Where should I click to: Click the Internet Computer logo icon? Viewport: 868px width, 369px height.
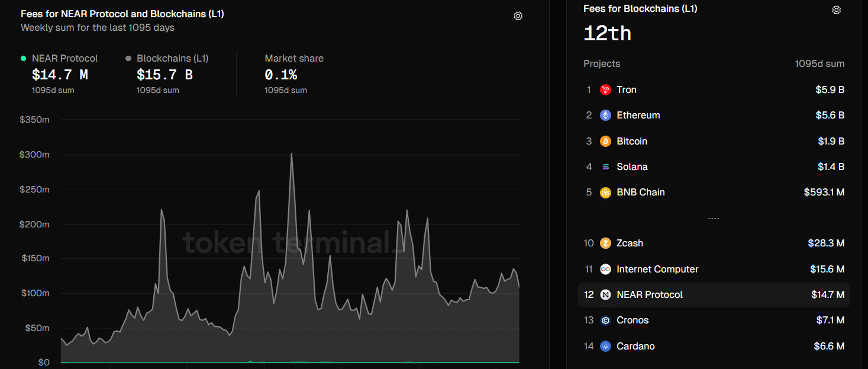605,269
